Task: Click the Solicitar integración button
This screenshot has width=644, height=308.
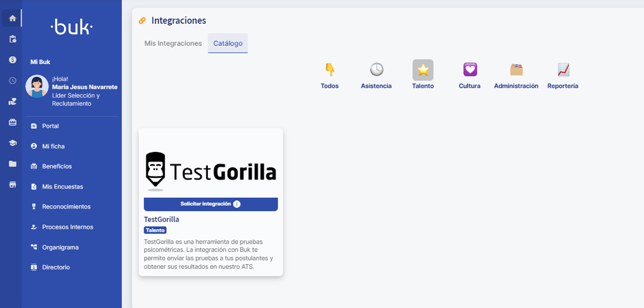Action: pyautogui.click(x=211, y=204)
